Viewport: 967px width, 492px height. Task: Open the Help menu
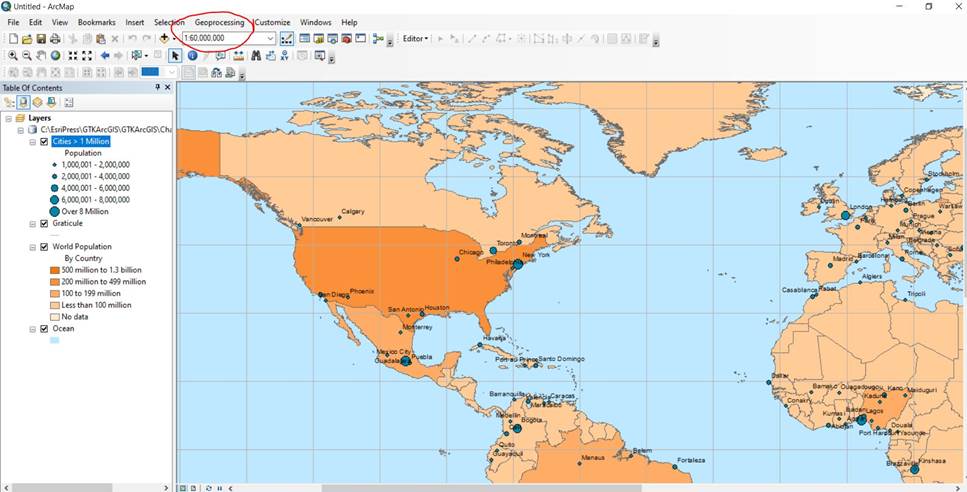click(349, 22)
